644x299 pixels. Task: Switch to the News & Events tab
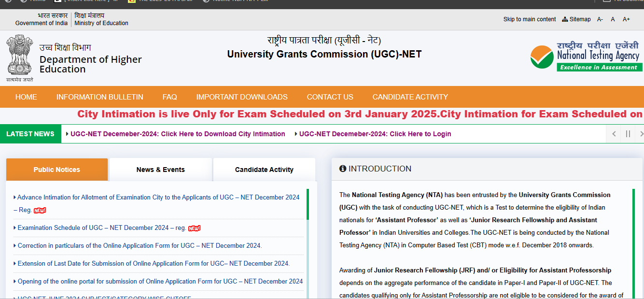tap(161, 170)
